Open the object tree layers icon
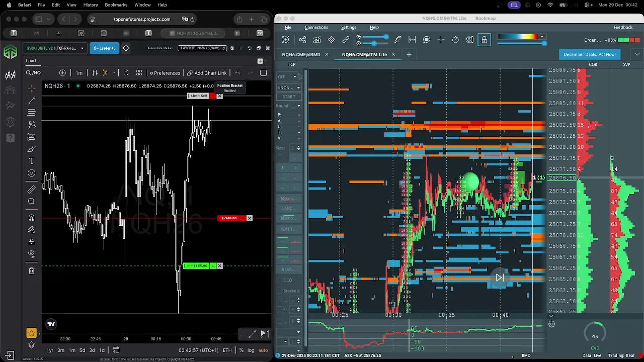Screen dimensions: 644x362 point(31,344)
